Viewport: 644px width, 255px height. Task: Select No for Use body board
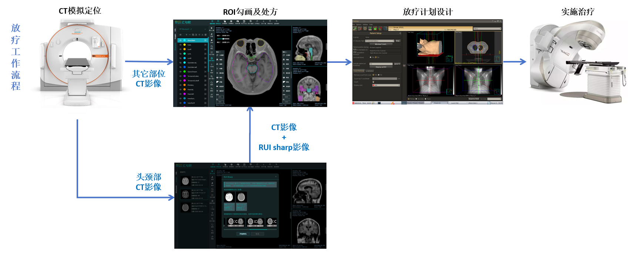click(x=376, y=57)
